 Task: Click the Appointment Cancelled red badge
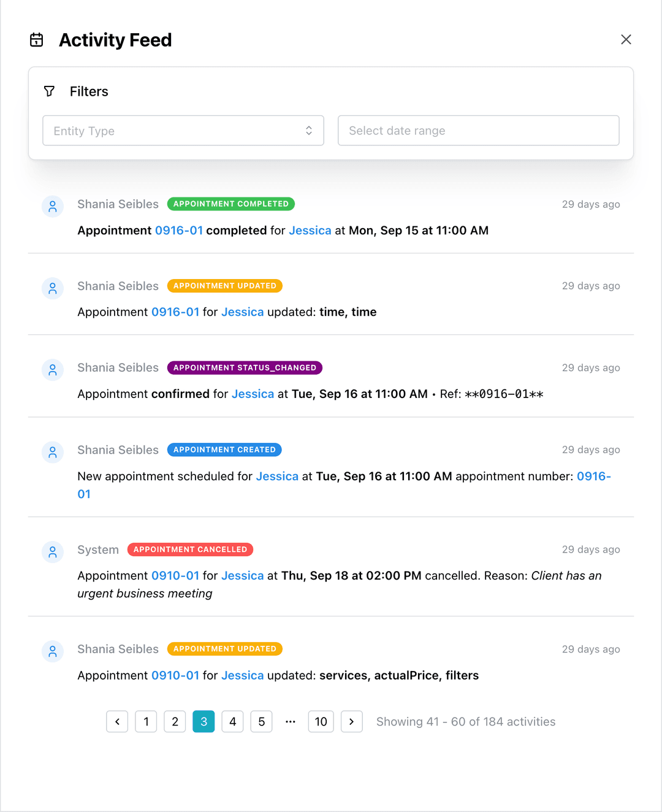(190, 550)
